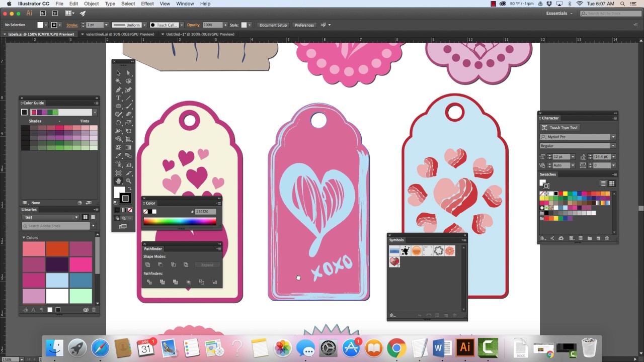This screenshot has width=644, height=362.
Task: Click the Change Screen Mode icon in toolbar
Action: [123, 227]
